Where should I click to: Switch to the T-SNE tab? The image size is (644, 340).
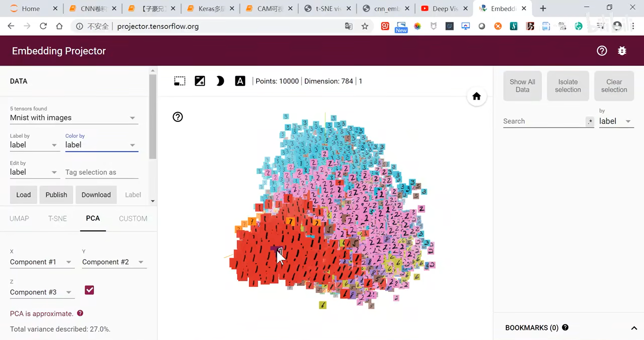click(57, 218)
